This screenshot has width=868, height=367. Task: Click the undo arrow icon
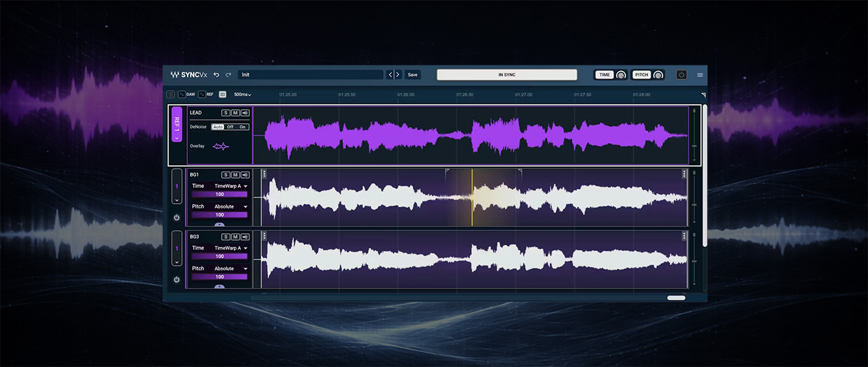coord(216,75)
